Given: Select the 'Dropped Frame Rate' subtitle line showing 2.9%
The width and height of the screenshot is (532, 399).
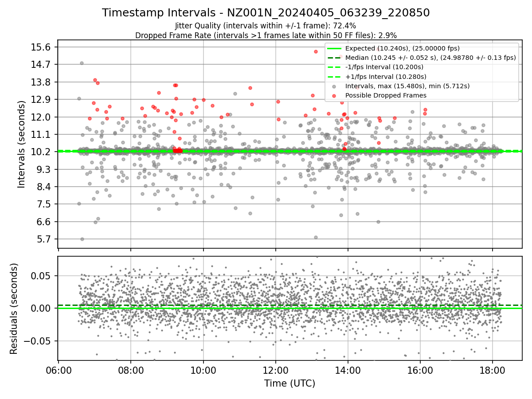Looking at the screenshot, I should (266, 35).
